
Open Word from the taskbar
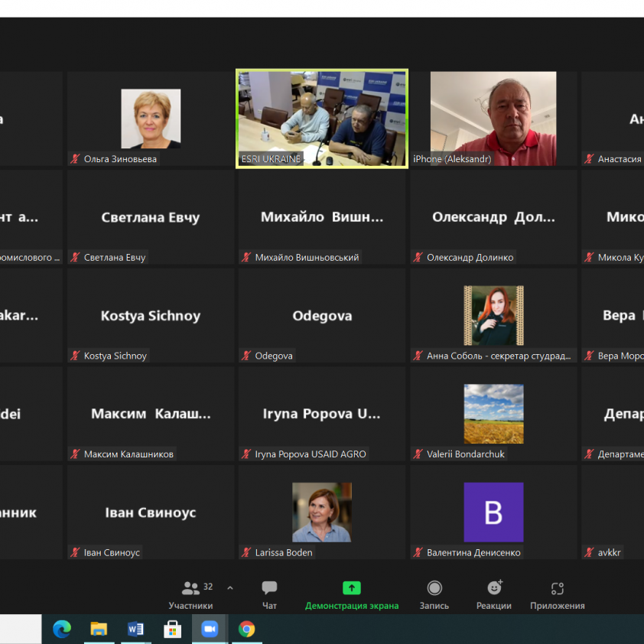(135, 629)
